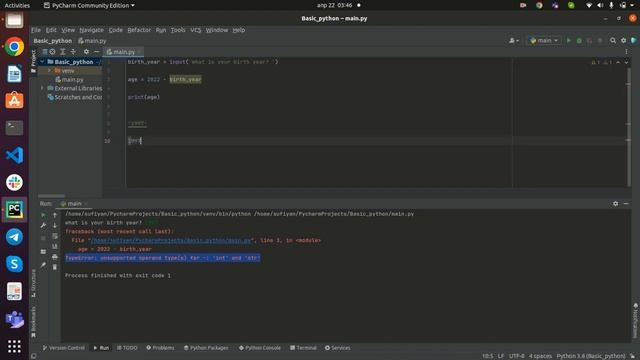This screenshot has width=640, height=360.
Task: Open IDE settings gear in top toolbar
Action: (623, 40)
